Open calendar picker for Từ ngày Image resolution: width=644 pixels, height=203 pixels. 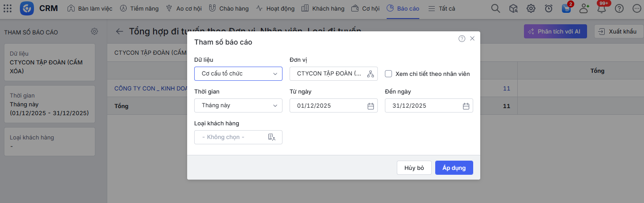click(371, 106)
